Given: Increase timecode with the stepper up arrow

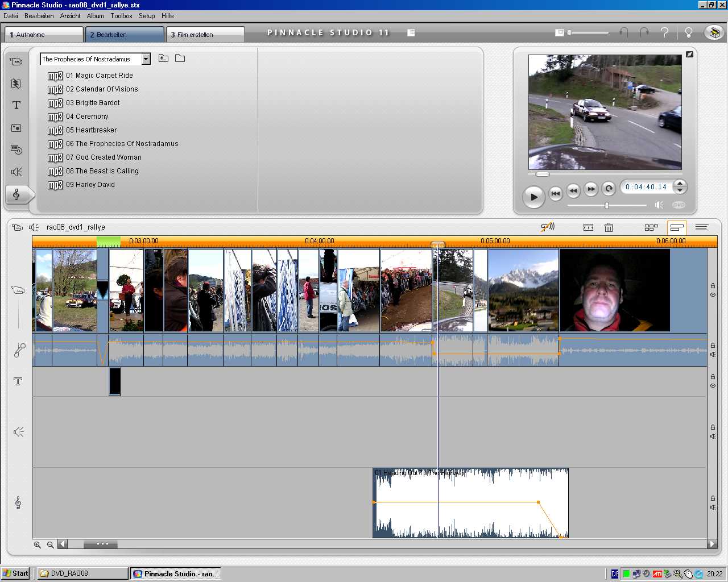Looking at the screenshot, I should click(x=680, y=183).
